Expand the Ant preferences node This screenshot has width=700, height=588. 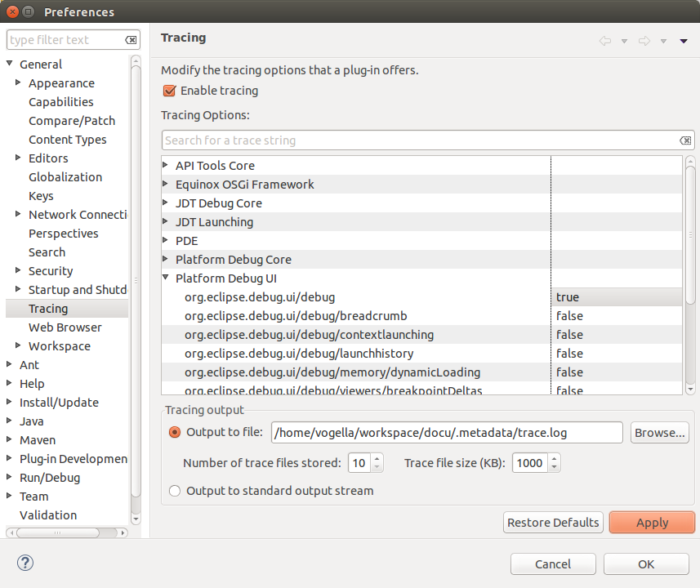pyautogui.click(x=9, y=364)
